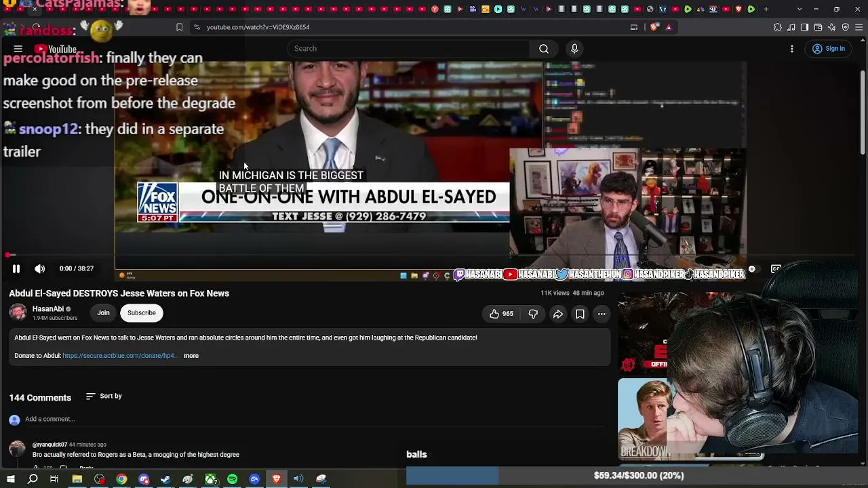Image resolution: width=868 pixels, height=488 pixels.
Task: Open Task View on the taskbar
Action: pos(54,479)
